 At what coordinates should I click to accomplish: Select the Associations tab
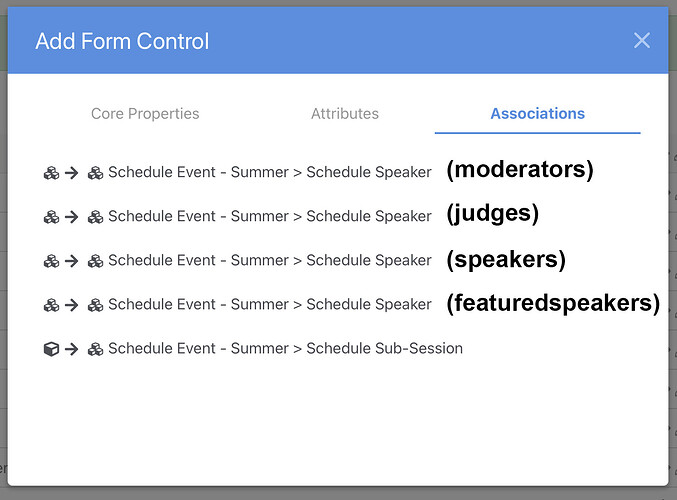(x=538, y=114)
